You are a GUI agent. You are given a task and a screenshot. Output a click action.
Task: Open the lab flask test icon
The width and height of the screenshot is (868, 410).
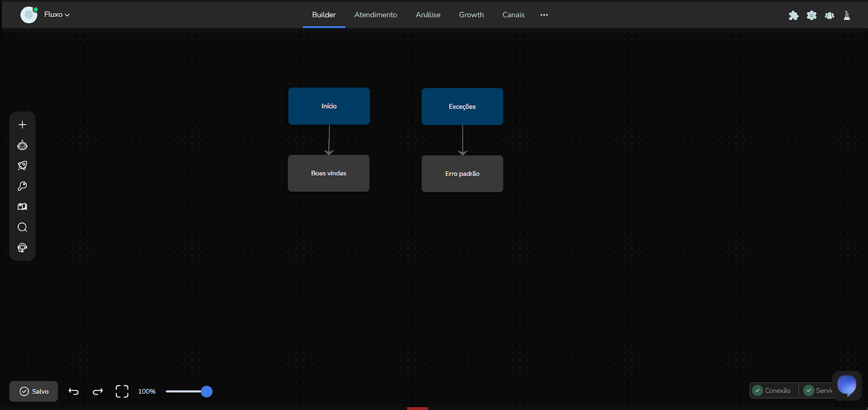tap(847, 15)
